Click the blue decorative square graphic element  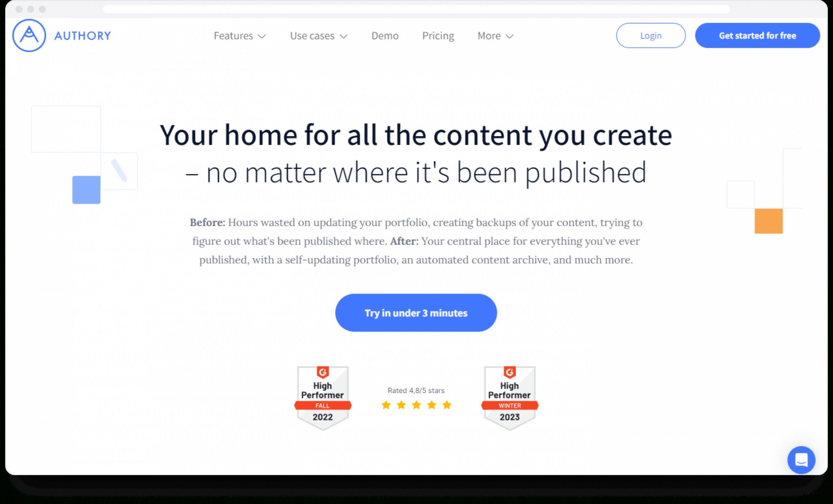tap(86, 190)
